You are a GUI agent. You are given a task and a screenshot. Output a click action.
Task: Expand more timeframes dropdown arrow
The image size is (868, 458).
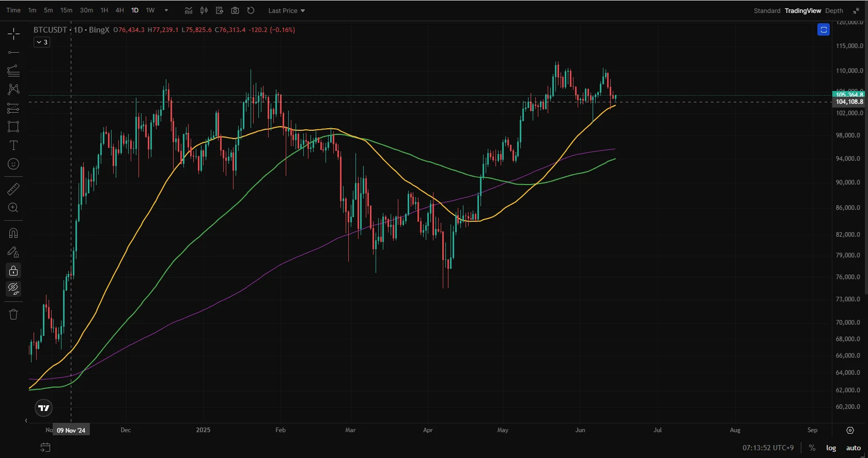166,10
